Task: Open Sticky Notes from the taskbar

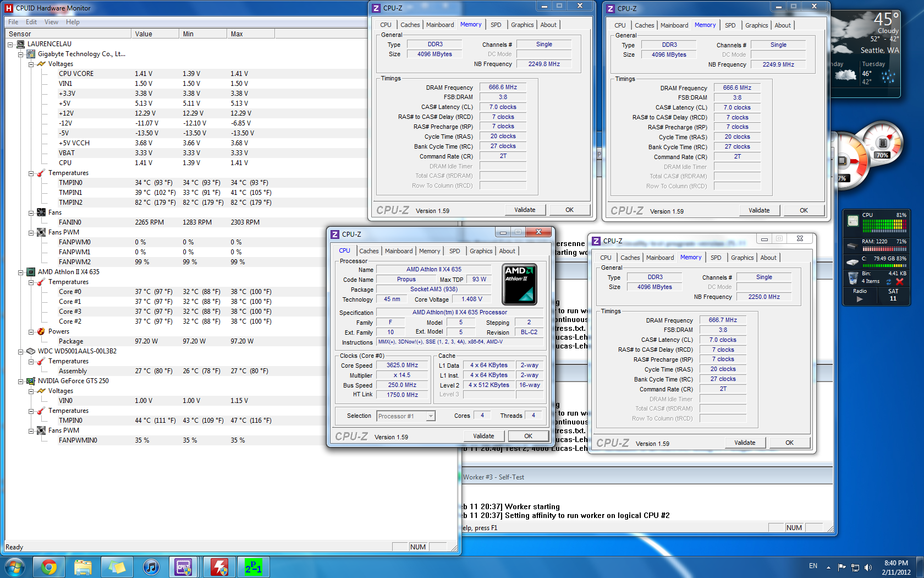Action: click(117, 566)
